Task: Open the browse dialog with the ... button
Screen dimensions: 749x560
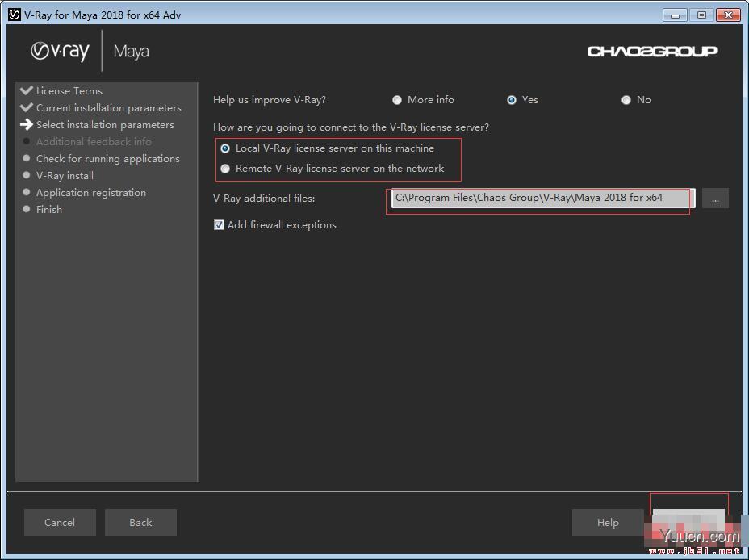Action: click(715, 199)
